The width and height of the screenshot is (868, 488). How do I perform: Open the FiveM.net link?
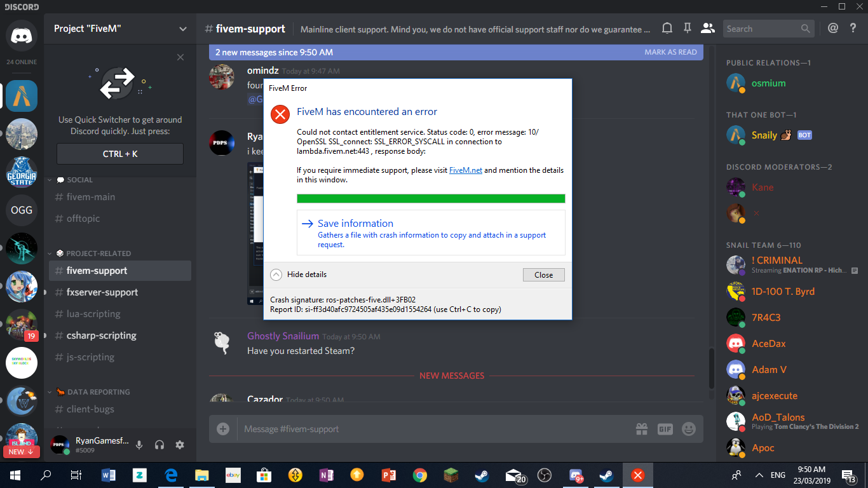point(466,170)
